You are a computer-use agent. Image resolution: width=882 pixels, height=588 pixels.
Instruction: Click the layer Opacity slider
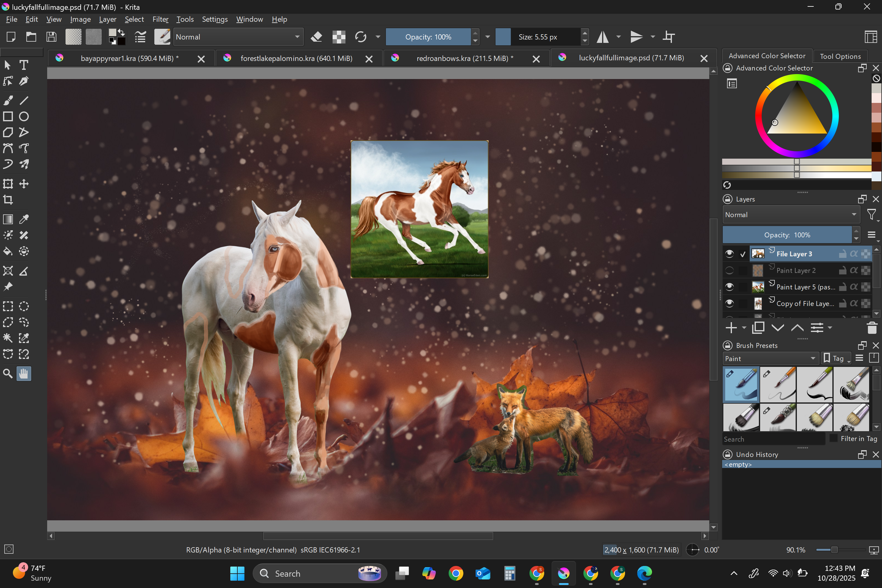787,235
